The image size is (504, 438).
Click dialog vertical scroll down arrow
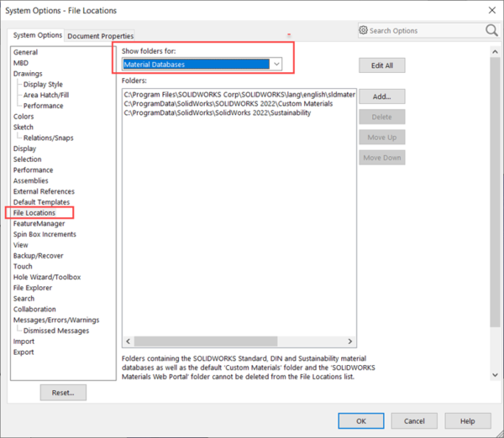coord(495,375)
